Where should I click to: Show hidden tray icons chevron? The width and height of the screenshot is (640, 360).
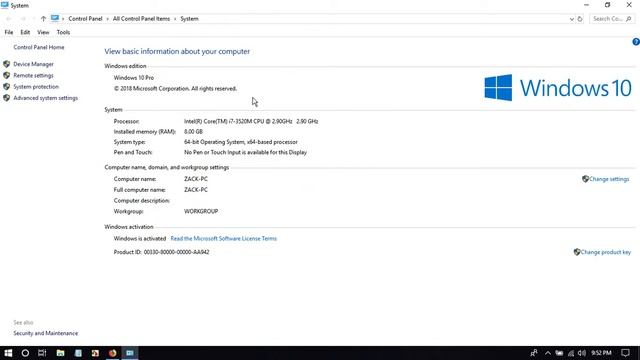pyautogui.click(x=548, y=353)
